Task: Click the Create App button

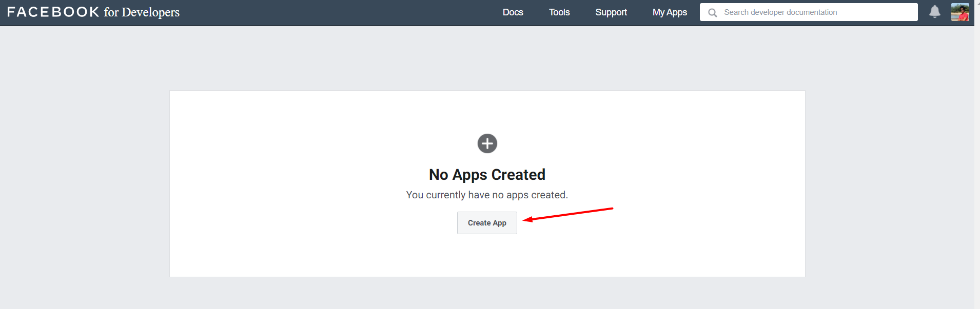Action: coord(487,223)
